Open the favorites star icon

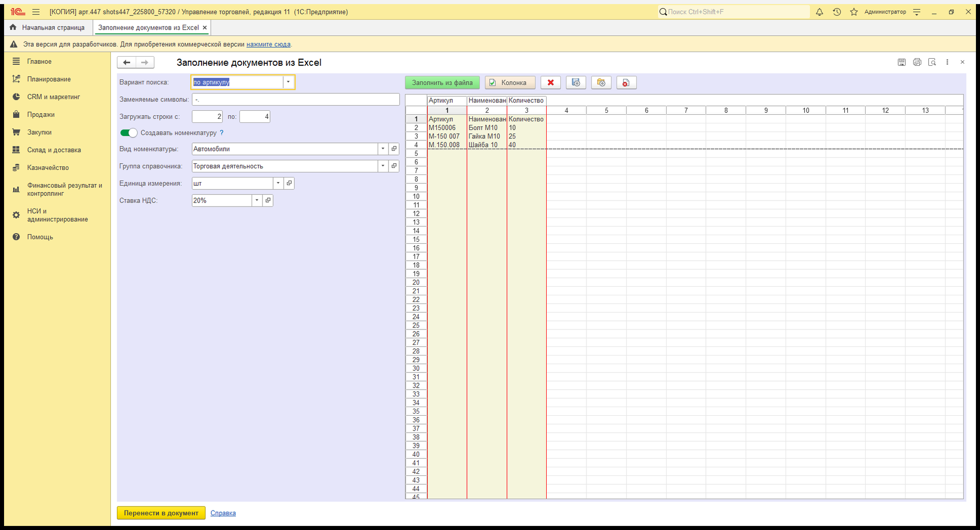854,12
